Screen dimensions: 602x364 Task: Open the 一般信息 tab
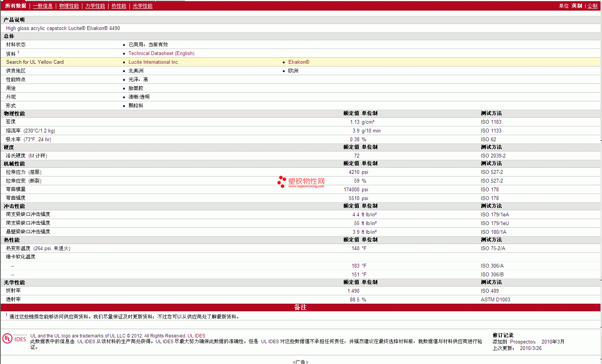43,6
